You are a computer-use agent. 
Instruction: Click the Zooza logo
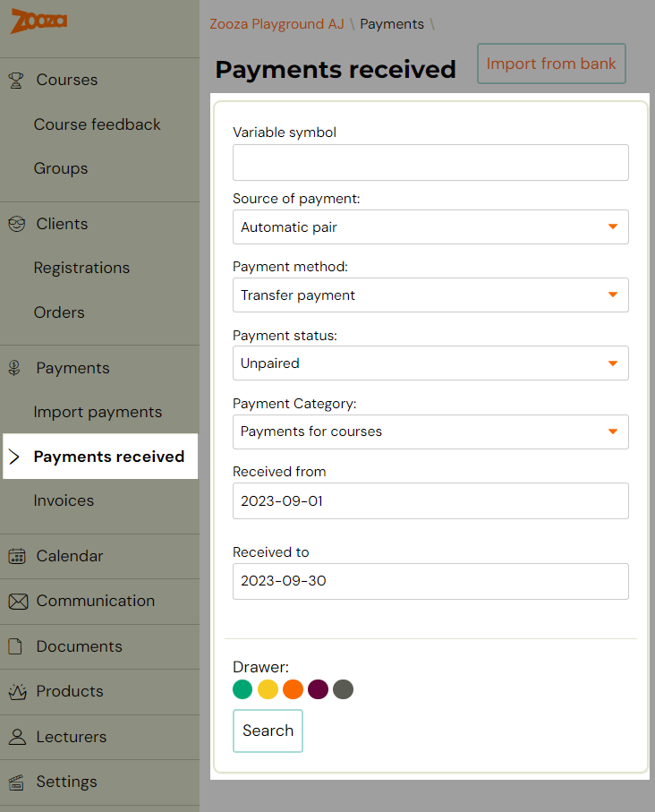click(x=38, y=21)
